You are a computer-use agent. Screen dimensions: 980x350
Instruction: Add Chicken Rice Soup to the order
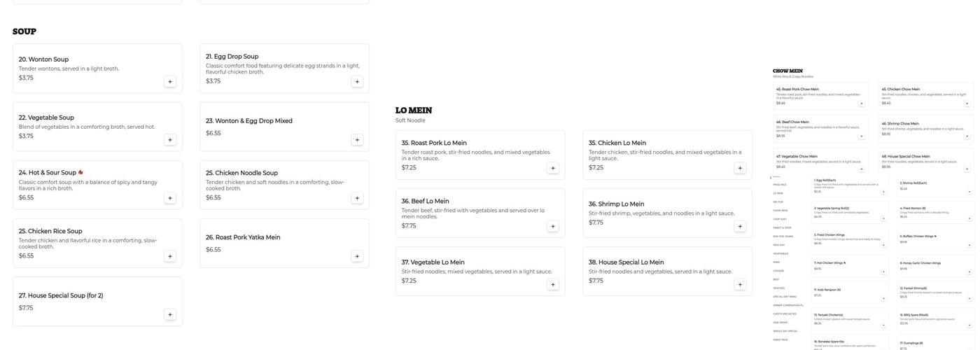click(170, 256)
